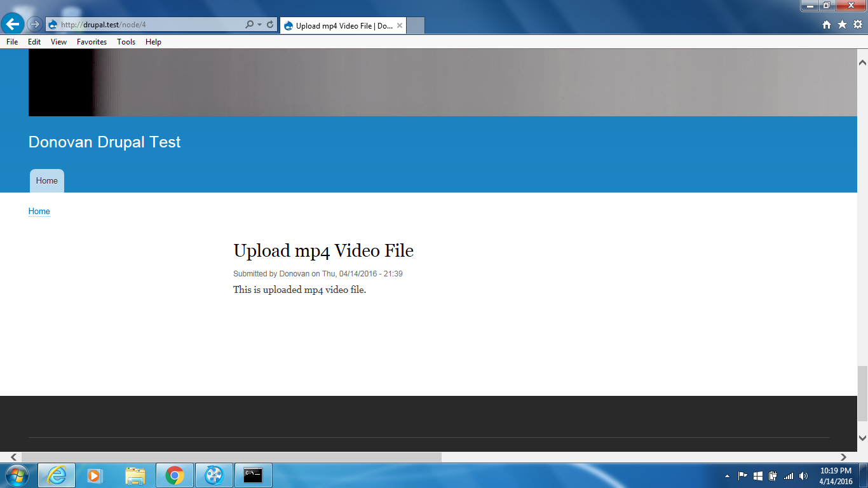Screen dimensions: 868x488
Task: Launch Windows Media Player from the taskbar
Action: [95, 475]
